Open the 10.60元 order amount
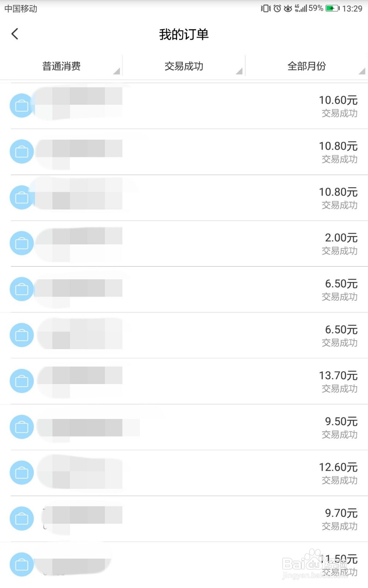368x588 pixels. 338,100
